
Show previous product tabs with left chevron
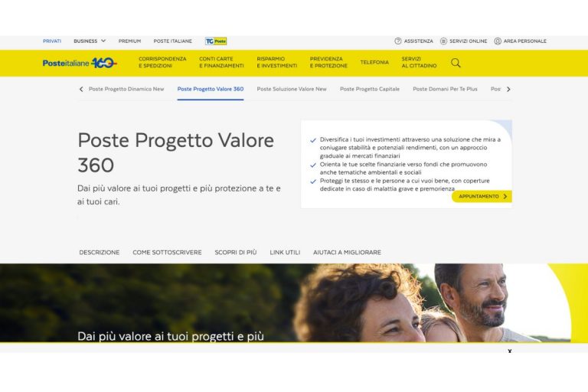81,89
